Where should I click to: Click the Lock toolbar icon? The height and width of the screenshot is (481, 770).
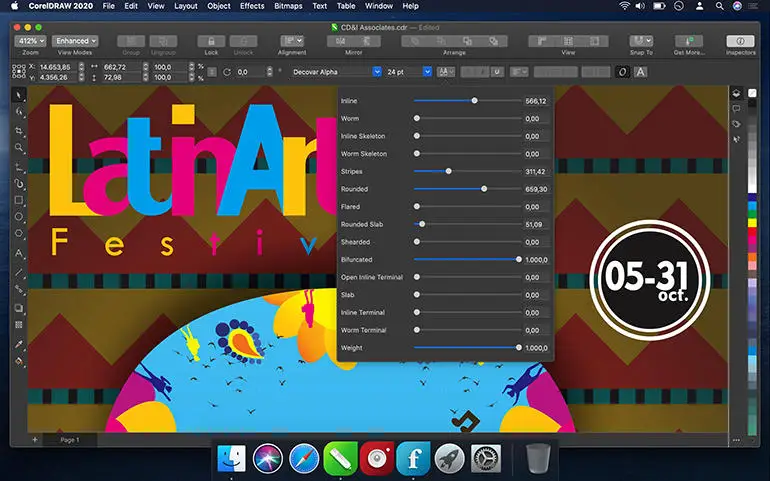point(211,41)
